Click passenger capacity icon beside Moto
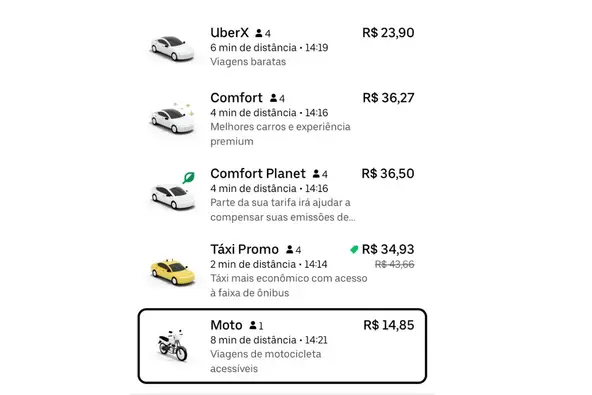The height and width of the screenshot is (395, 592). point(253,325)
